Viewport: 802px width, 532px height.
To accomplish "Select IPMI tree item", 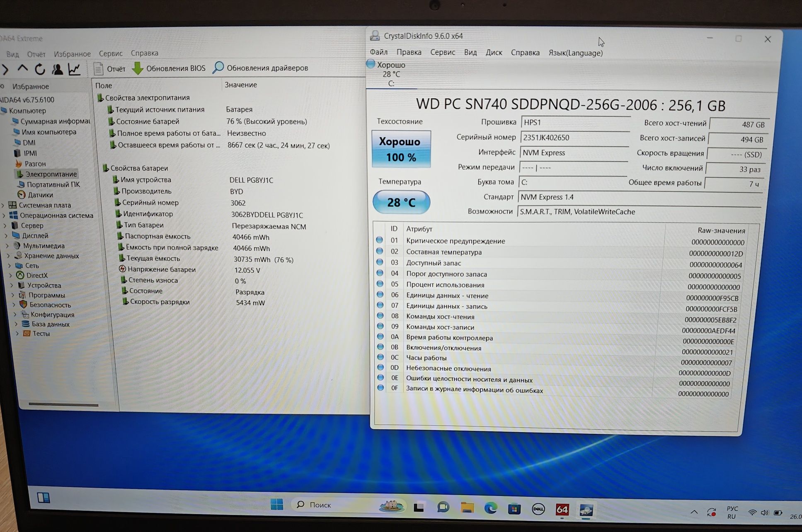I will click(26, 153).
